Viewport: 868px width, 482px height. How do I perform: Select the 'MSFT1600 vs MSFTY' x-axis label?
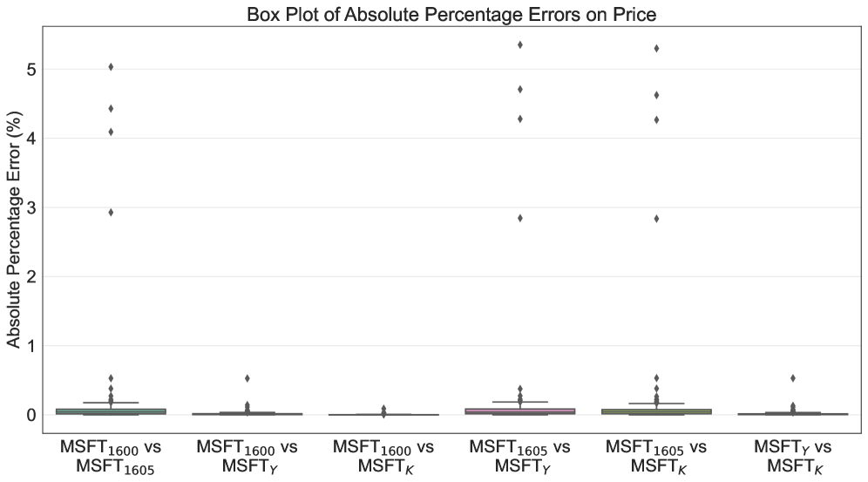coord(248,455)
